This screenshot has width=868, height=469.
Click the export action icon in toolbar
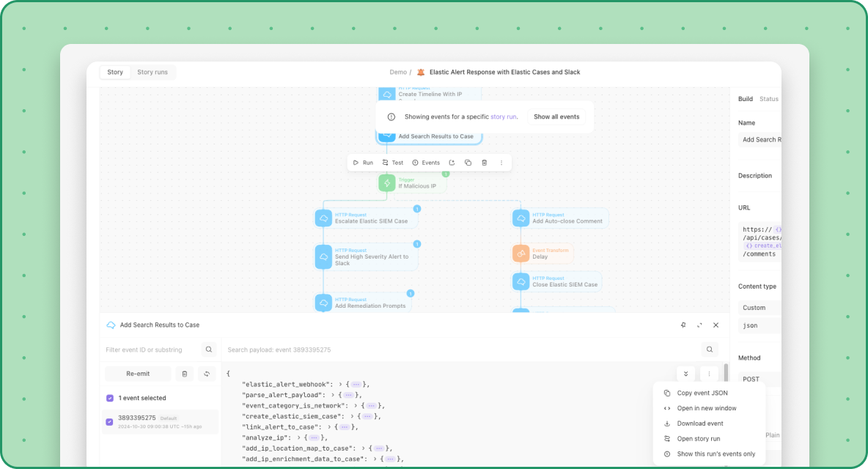[452, 163]
